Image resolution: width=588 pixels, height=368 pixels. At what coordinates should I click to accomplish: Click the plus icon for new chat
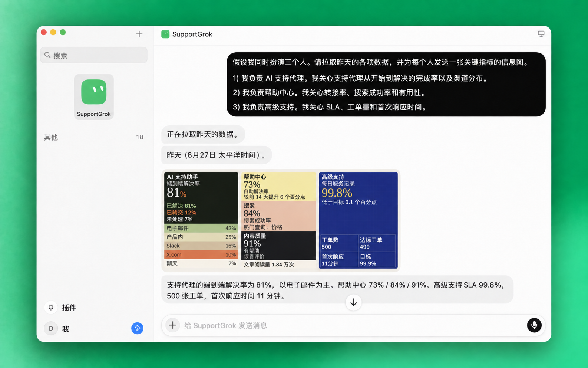point(139,34)
